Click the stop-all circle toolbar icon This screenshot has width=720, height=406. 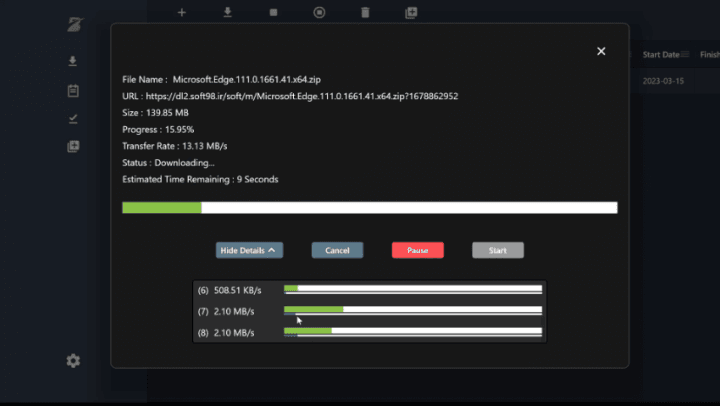(319, 12)
